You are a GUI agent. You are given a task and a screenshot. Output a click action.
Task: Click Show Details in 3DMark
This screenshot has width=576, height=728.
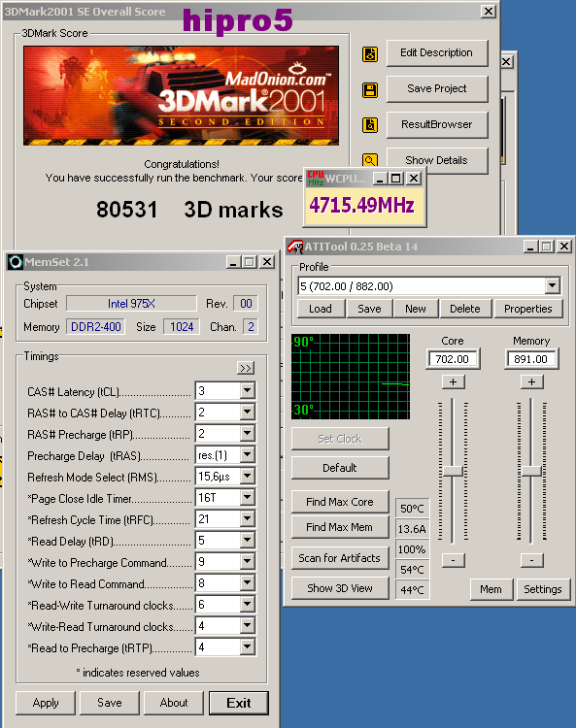437,160
